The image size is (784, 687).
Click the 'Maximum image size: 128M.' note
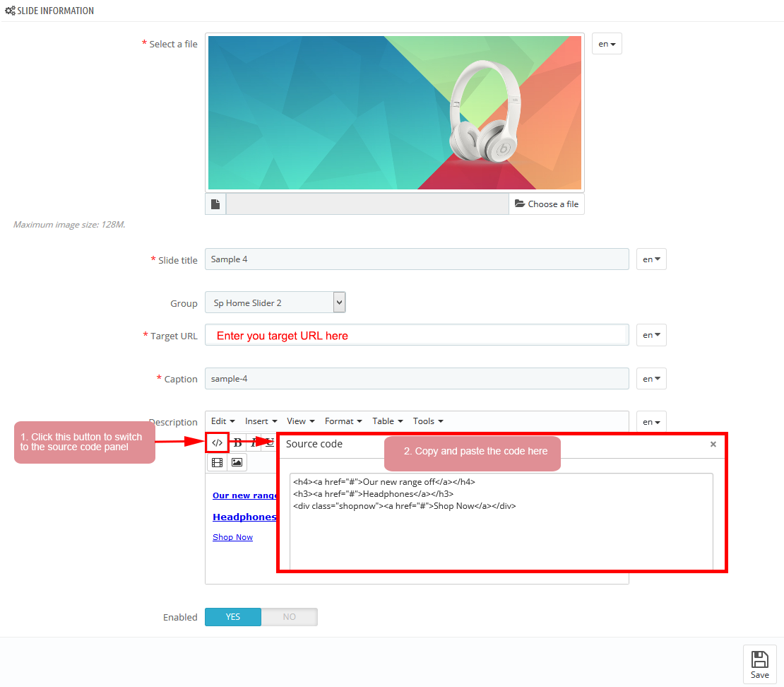click(69, 225)
